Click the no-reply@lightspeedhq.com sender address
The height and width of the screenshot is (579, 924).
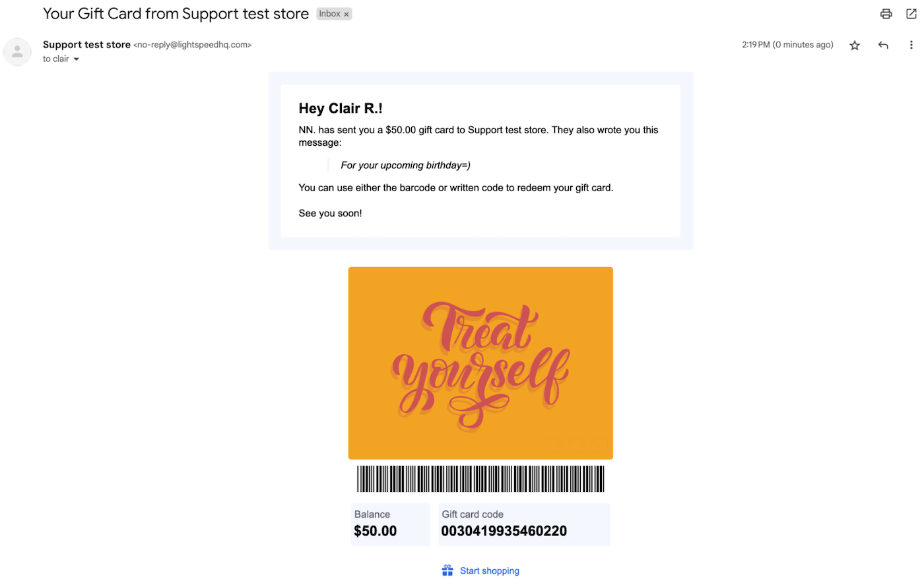pos(192,45)
